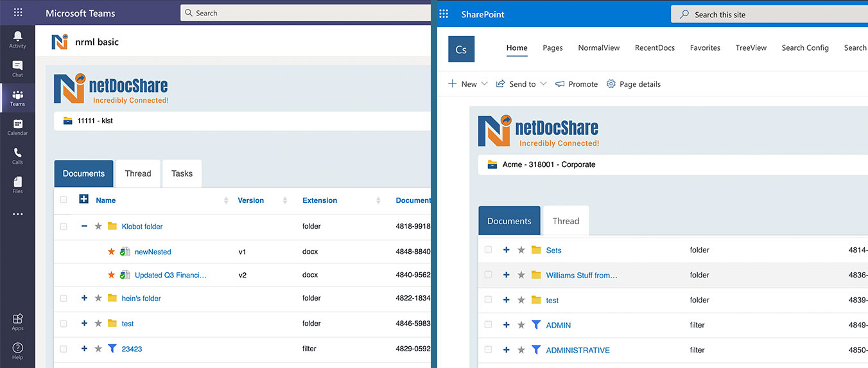Screen dimensions: 868x368
Task: Favorite the hein's folder star
Action: pyautogui.click(x=98, y=298)
